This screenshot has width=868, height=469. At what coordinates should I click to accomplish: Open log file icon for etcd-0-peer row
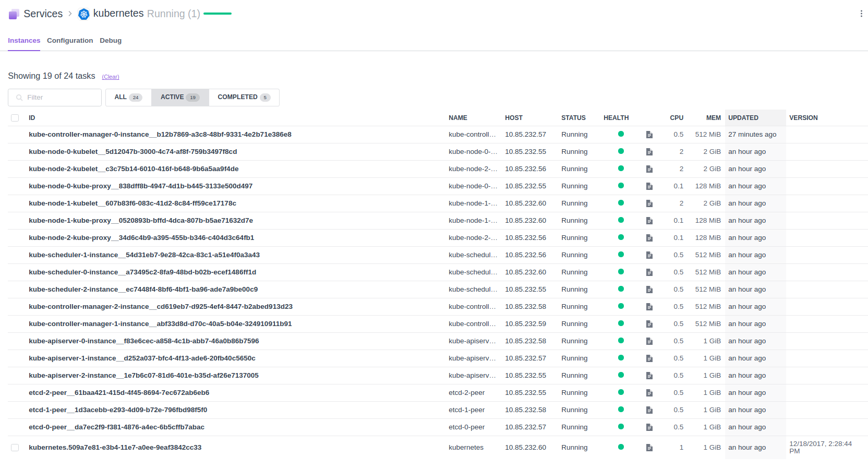[649, 427]
